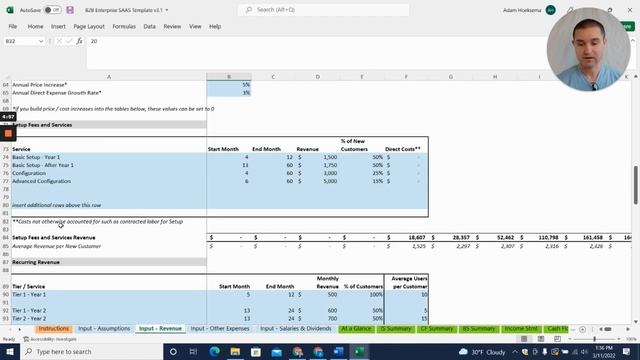
Task: Click the confirm entry checkmark icon
Action: coord(69,41)
